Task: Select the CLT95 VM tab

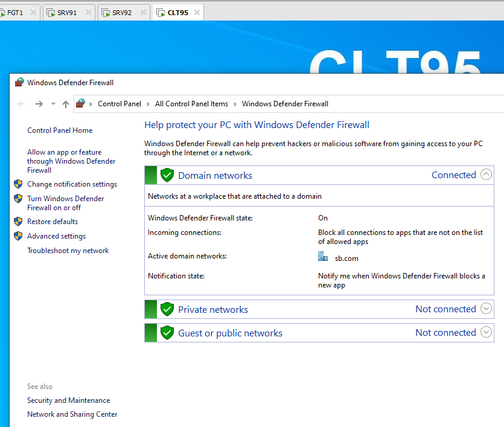Action: [178, 13]
